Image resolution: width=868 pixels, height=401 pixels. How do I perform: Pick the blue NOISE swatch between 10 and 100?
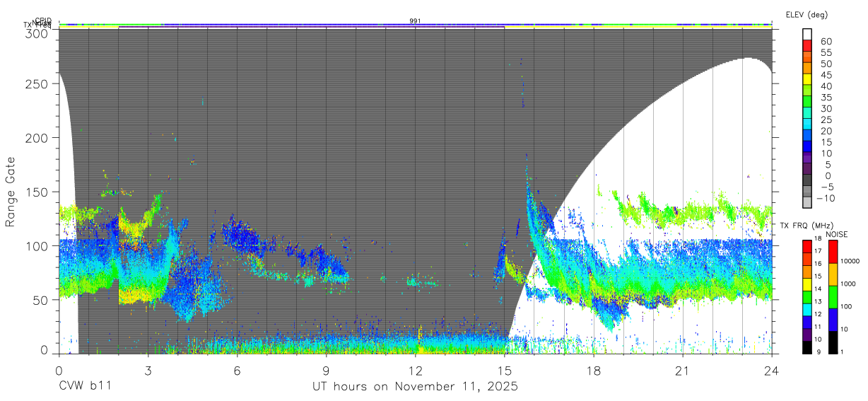tap(832, 319)
